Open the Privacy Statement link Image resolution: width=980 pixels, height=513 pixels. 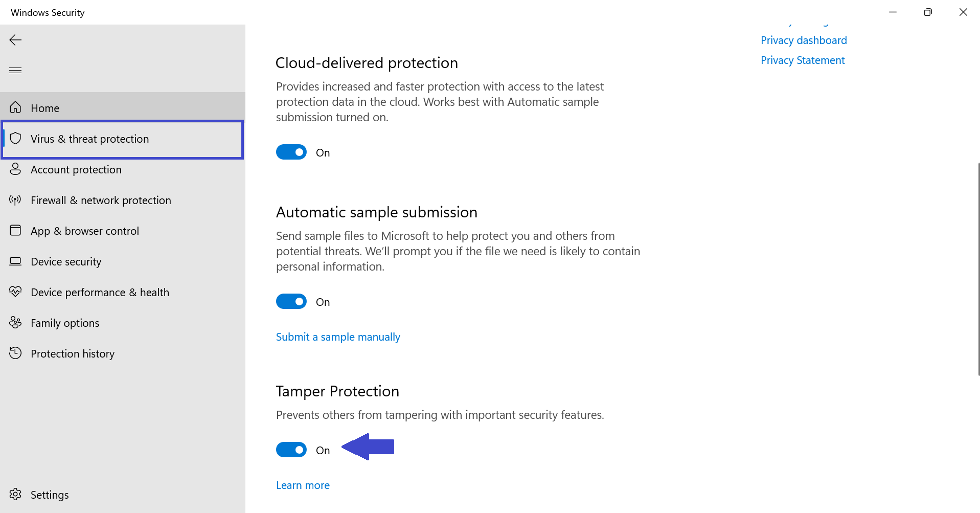803,60
